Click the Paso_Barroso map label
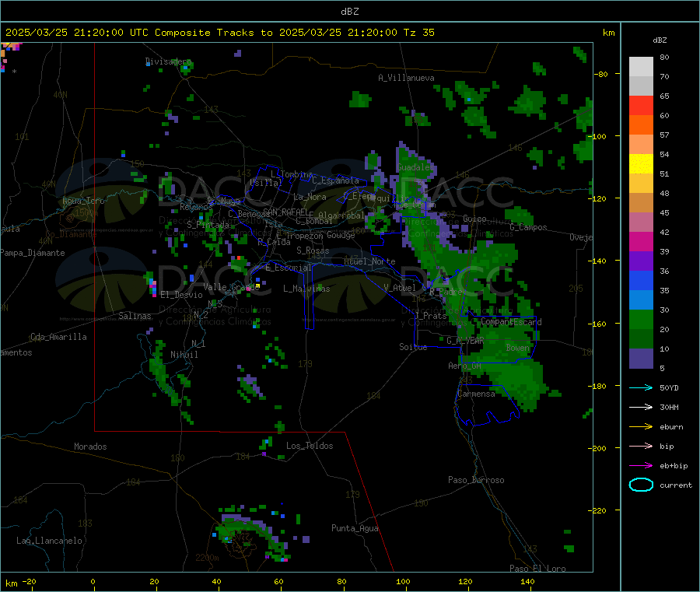This screenshot has height=592, width=700. 476,480
